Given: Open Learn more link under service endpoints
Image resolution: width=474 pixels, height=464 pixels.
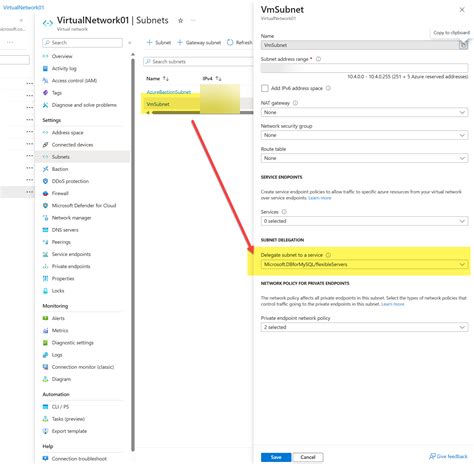Looking at the screenshot, I should [320, 198].
